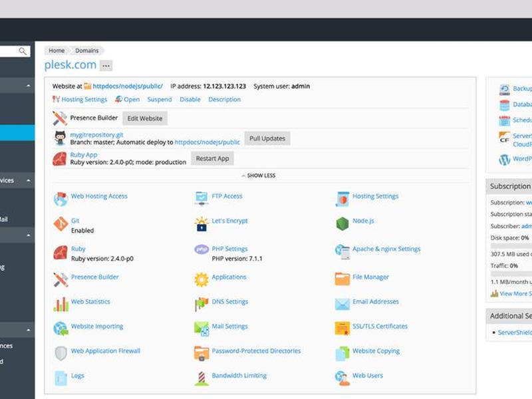Open the File Manager folder icon
This screenshot has height=399, width=532.
pyautogui.click(x=342, y=279)
